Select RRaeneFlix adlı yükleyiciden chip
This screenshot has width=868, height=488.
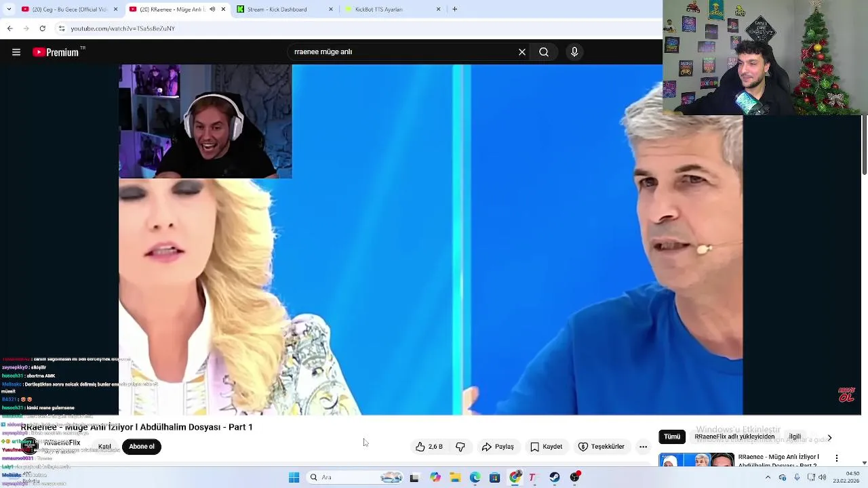pyautogui.click(x=735, y=437)
